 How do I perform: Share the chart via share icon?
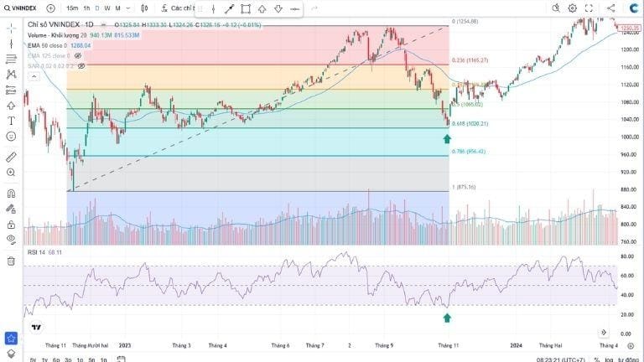tap(610, 8)
